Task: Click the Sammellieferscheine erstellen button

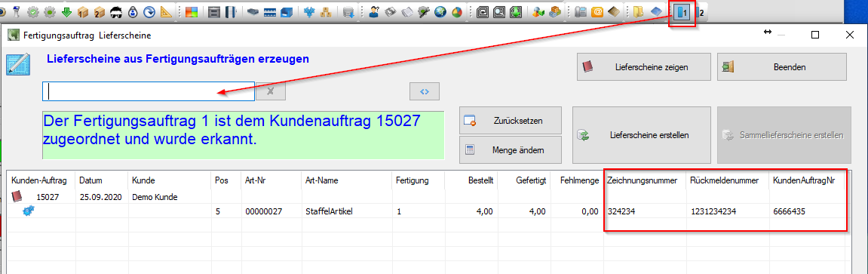Action: coord(784,135)
